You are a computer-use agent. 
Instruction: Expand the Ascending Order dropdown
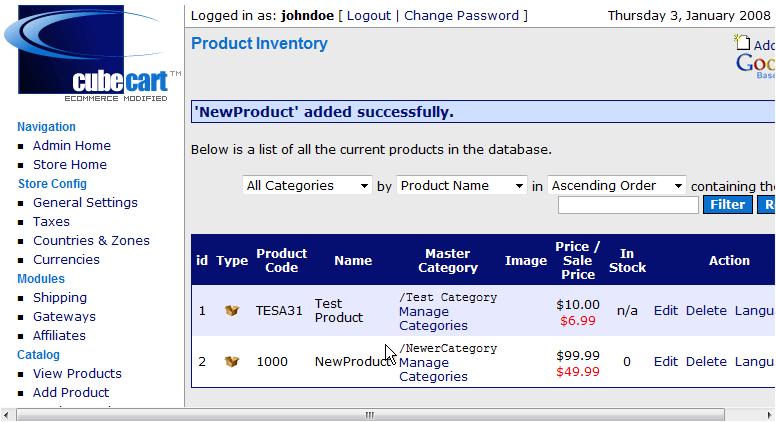coord(617,186)
